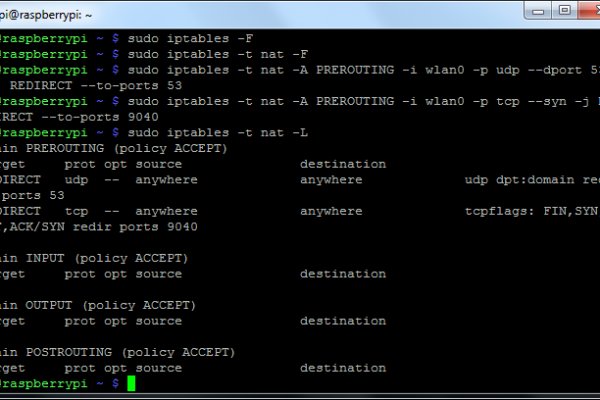This screenshot has width=600, height=400.
Task: Maximize the terminal window
Action: coord(564,12)
